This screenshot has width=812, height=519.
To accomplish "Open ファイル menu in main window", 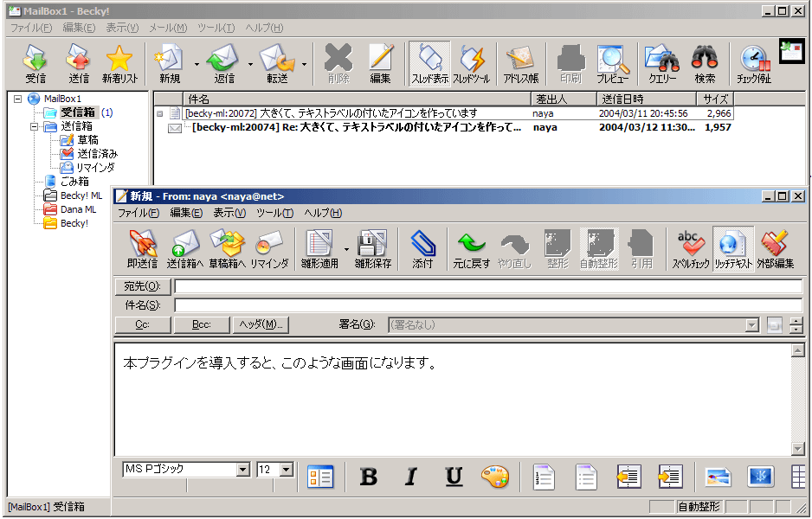I will click(31, 28).
